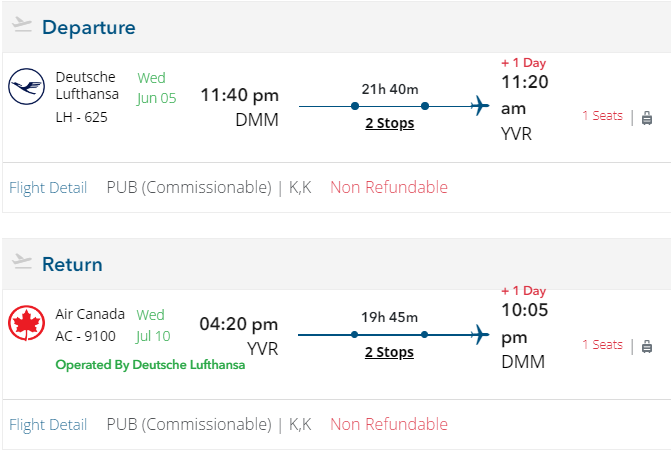This screenshot has height=452, width=671.
Task: Open departure Flight Detail link
Action: click(48, 187)
